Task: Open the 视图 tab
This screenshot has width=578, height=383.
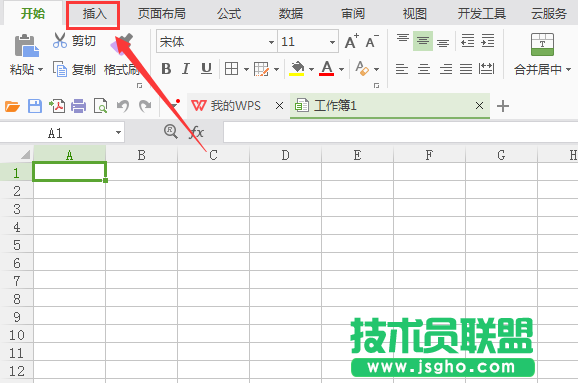Action: point(415,14)
